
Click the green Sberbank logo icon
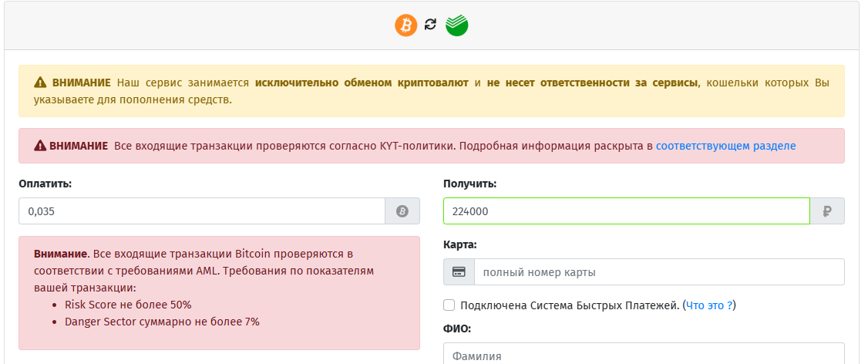456,25
